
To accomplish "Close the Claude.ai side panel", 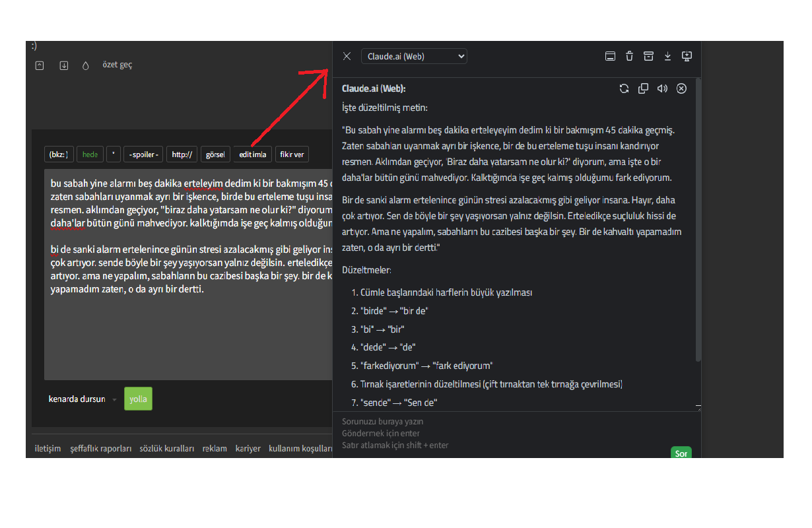I will tap(347, 56).
